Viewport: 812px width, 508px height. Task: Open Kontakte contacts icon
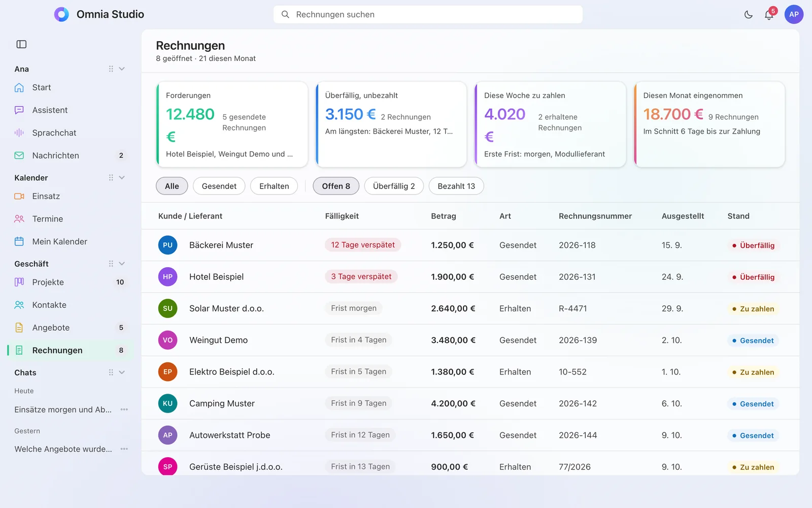point(19,305)
